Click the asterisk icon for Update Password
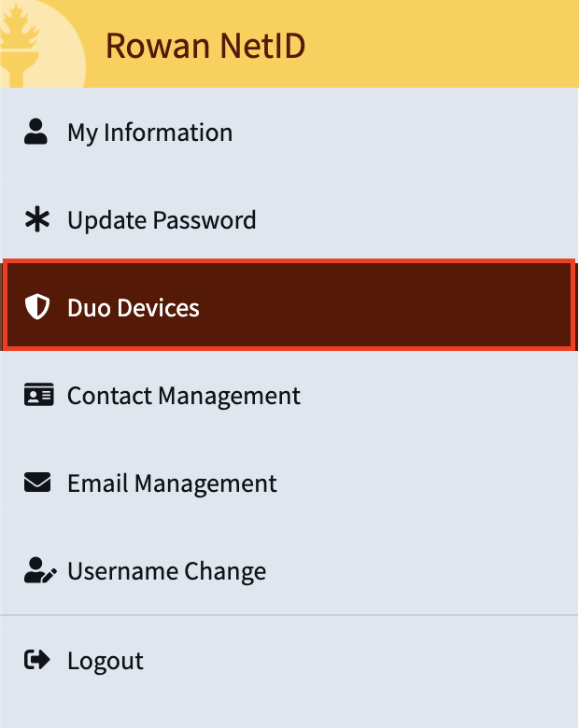Screen dimensions: 579x728 [x=35, y=220]
